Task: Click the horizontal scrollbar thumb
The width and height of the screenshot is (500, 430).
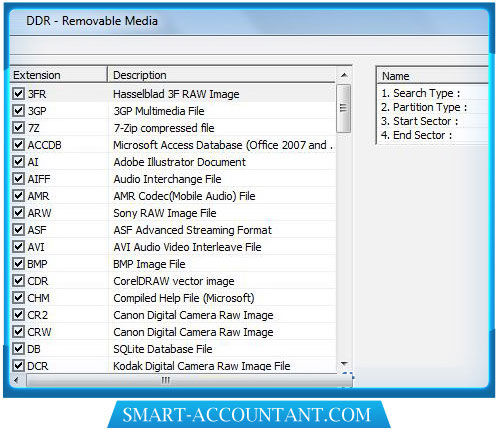Action: (x=167, y=380)
